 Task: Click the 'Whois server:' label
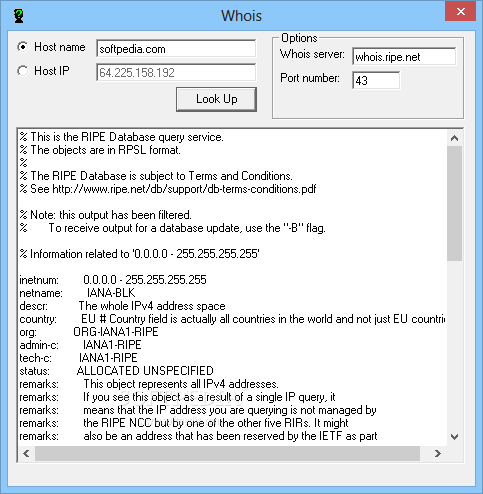(312, 54)
